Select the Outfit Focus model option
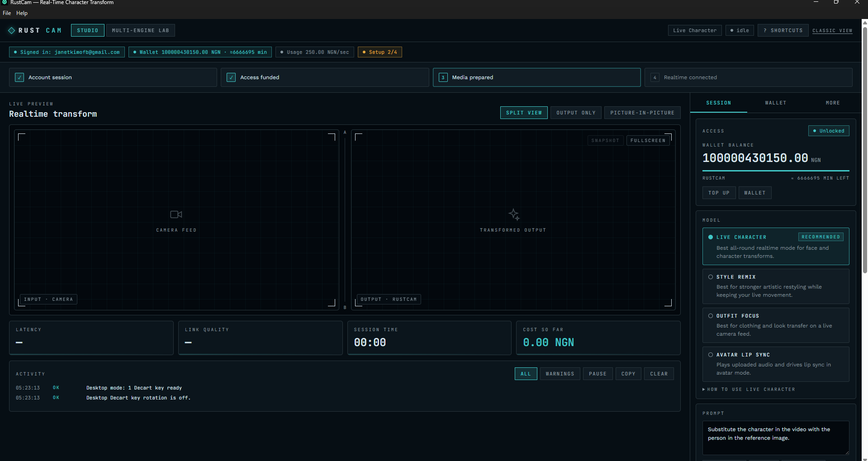 [775, 325]
